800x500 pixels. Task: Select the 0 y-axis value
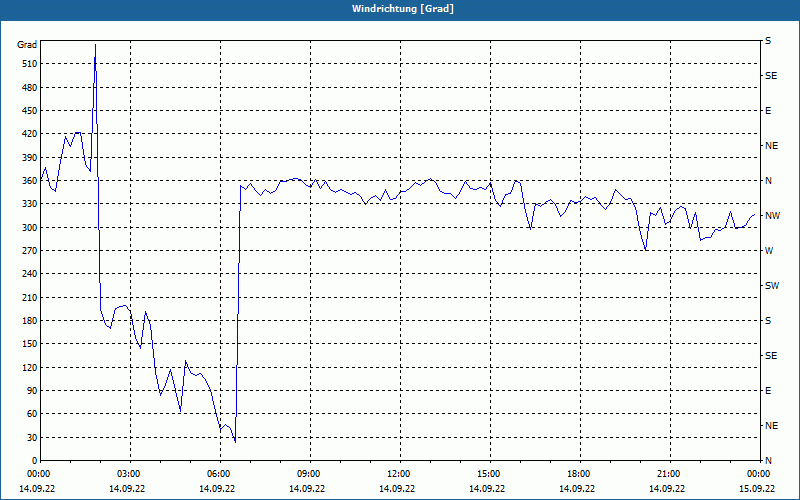34,461
